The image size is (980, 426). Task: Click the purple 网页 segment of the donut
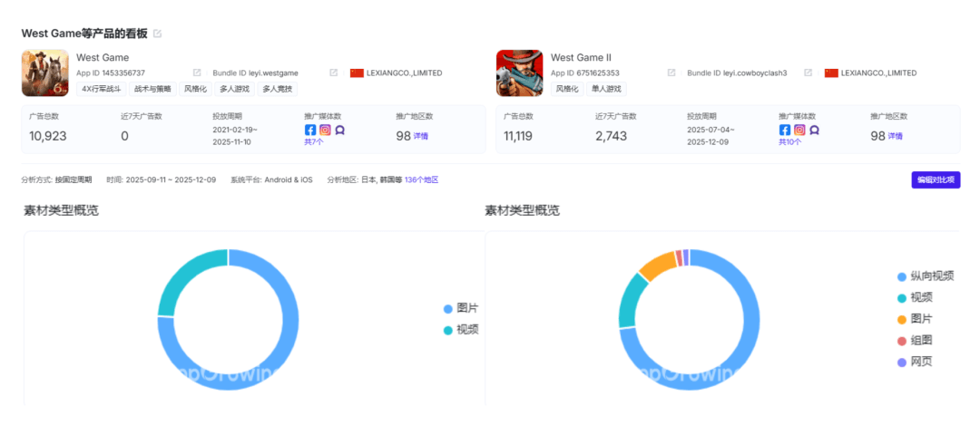coord(686,257)
